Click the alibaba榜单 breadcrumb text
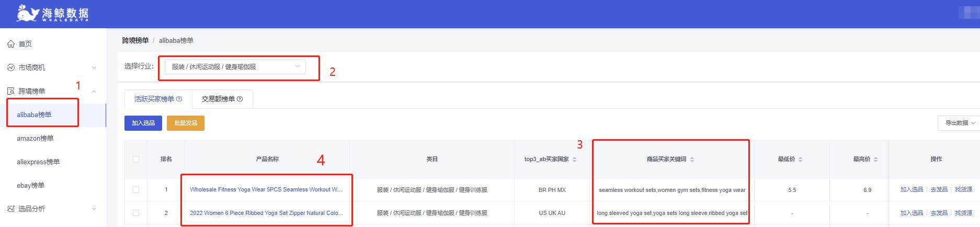 176,40
